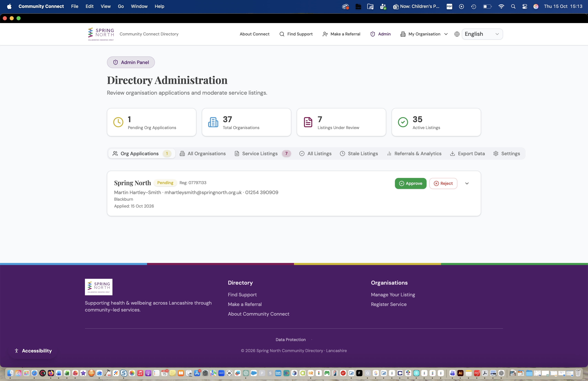Click the document icon on Listings Under Review card

tap(308, 122)
